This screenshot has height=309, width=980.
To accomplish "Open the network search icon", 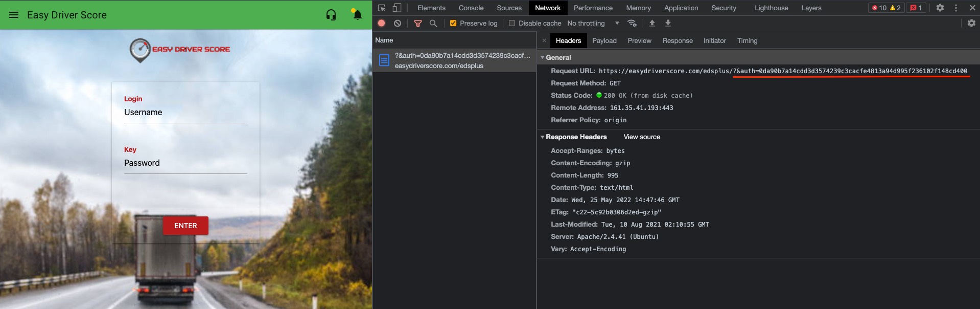I will click(433, 23).
